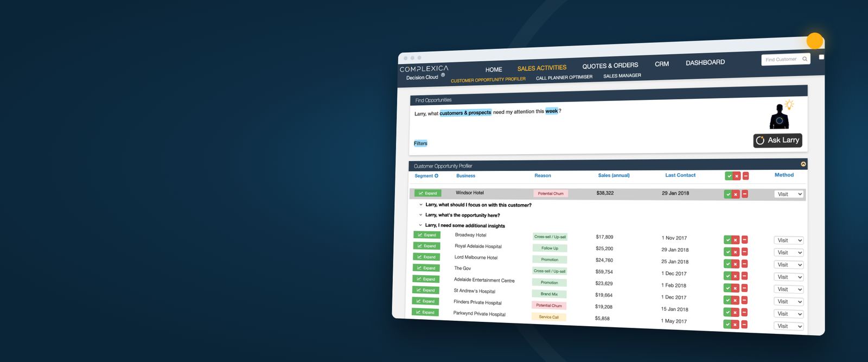Click the search magnifier in Find Customer

point(805,59)
